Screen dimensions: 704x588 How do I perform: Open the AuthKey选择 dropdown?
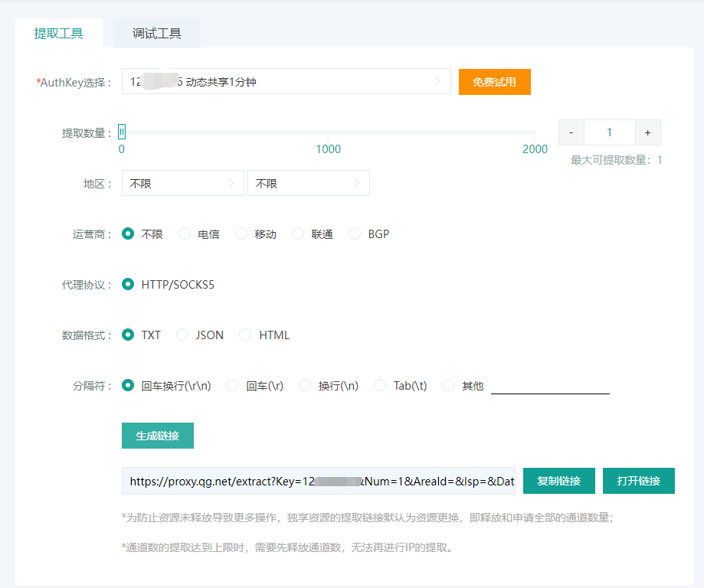point(286,82)
